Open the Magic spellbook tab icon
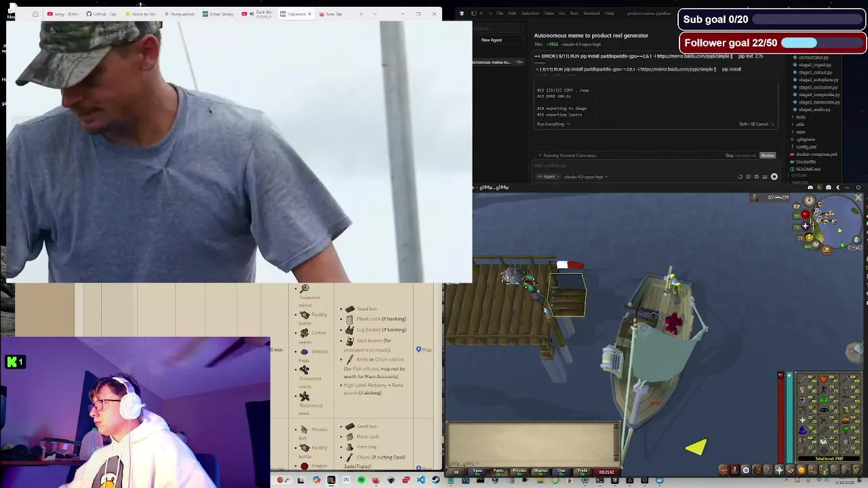Viewport: 868px width, 488px height. pyautogui.click(x=791, y=470)
